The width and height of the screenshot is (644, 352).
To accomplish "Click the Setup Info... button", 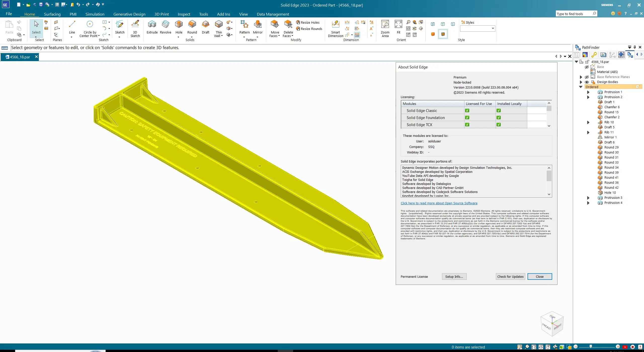I will pos(454,277).
